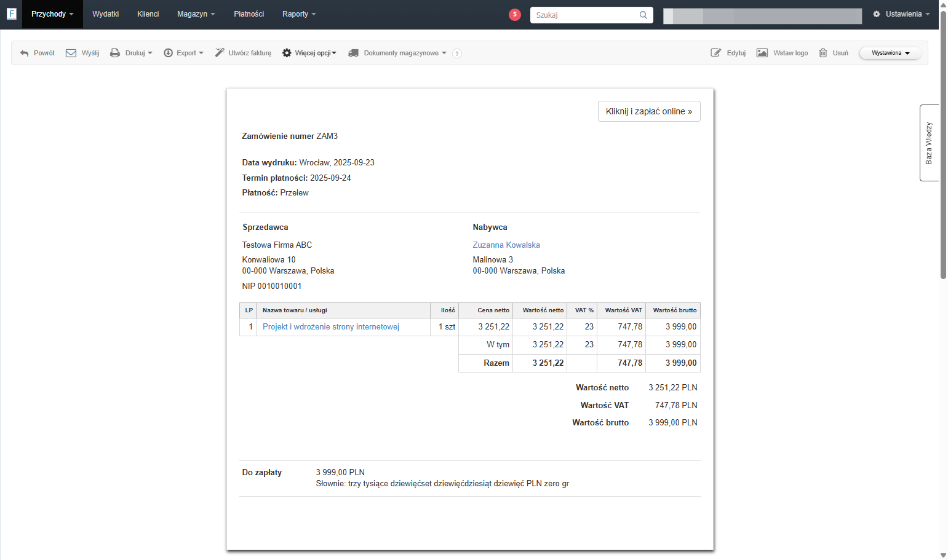Expand the Raporty menu
948x560 pixels.
pos(299,14)
